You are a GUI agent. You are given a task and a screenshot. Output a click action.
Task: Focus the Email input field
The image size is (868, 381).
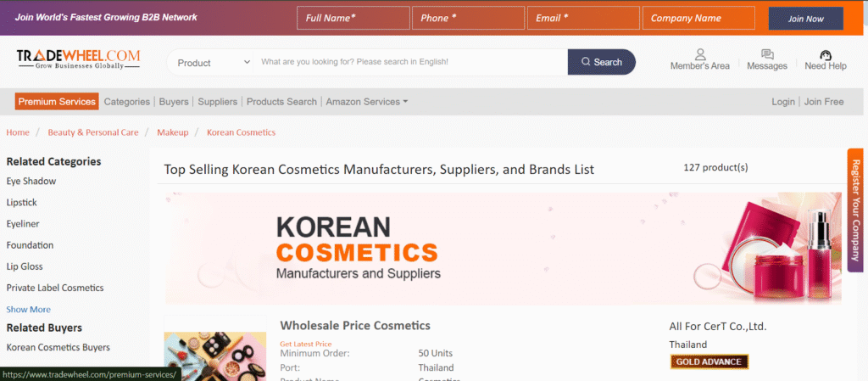[x=582, y=18]
